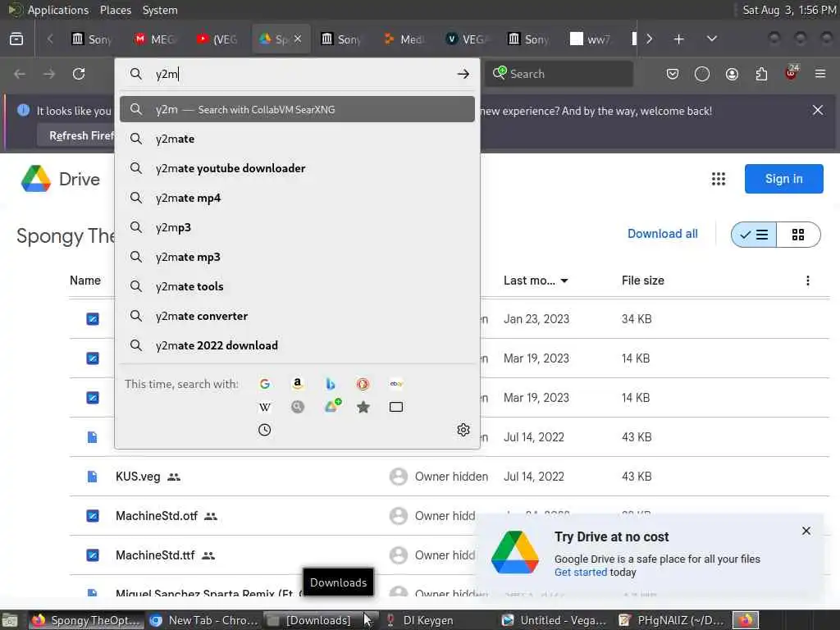This screenshot has height=630, width=840.
Task: Open the Firefox View icon
Action: point(16,39)
